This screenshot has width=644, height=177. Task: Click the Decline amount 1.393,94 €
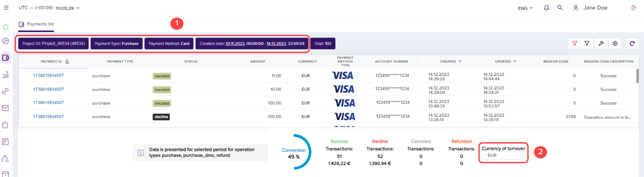pyautogui.click(x=380, y=163)
